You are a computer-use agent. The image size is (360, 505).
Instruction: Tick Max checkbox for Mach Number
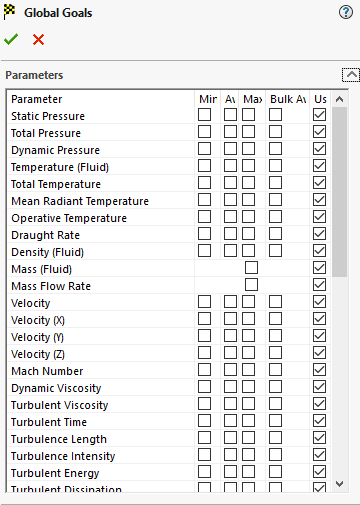[248, 370]
